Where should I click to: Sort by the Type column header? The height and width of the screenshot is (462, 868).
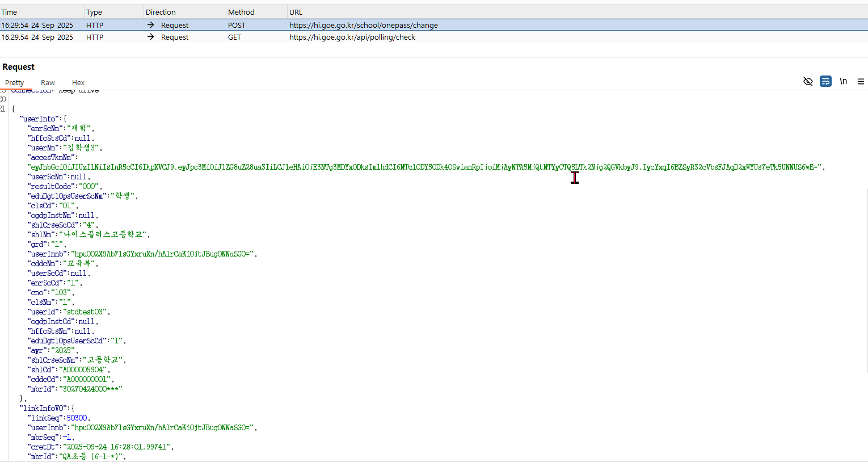(x=94, y=12)
